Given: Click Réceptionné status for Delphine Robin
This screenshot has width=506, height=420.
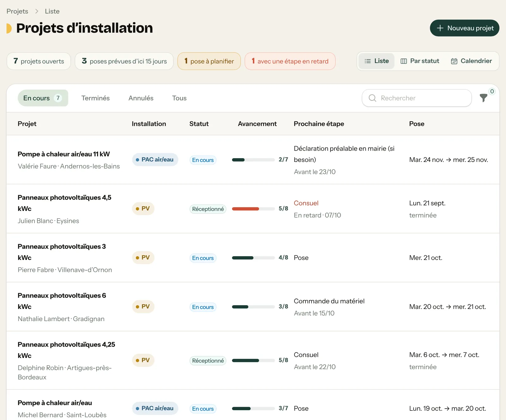Looking at the screenshot, I should coord(208,361).
